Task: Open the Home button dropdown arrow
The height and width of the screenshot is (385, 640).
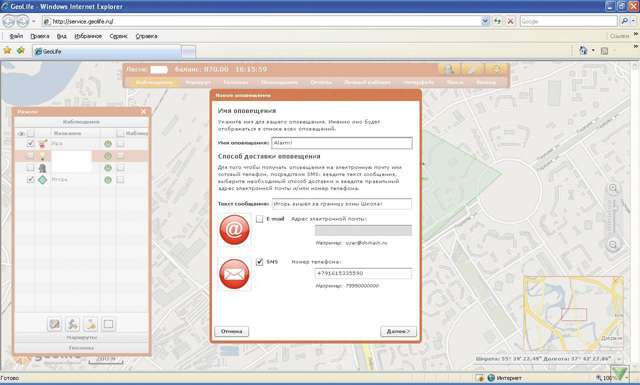Action: click(593, 51)
